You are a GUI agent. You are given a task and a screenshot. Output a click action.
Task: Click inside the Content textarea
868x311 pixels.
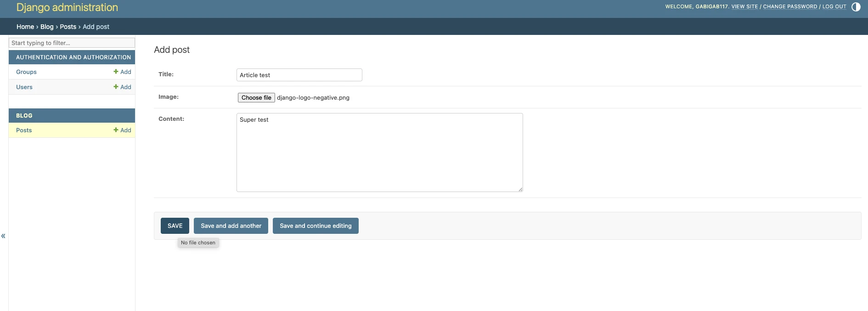click(379, 153)
